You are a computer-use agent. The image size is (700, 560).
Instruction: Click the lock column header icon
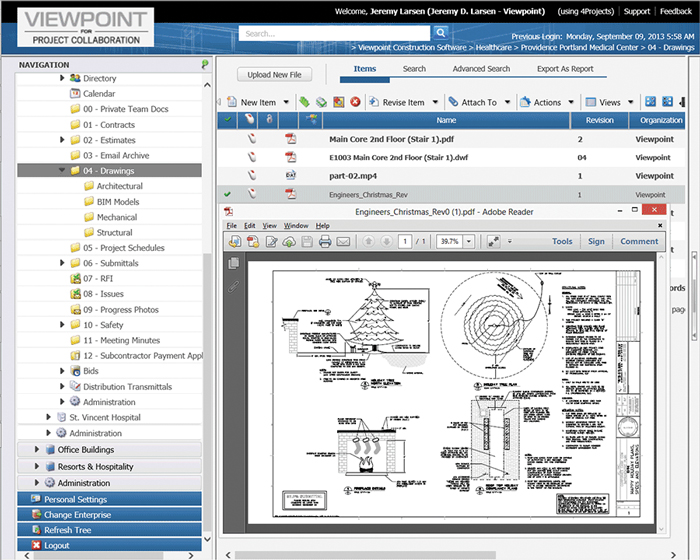coord(269,119)
